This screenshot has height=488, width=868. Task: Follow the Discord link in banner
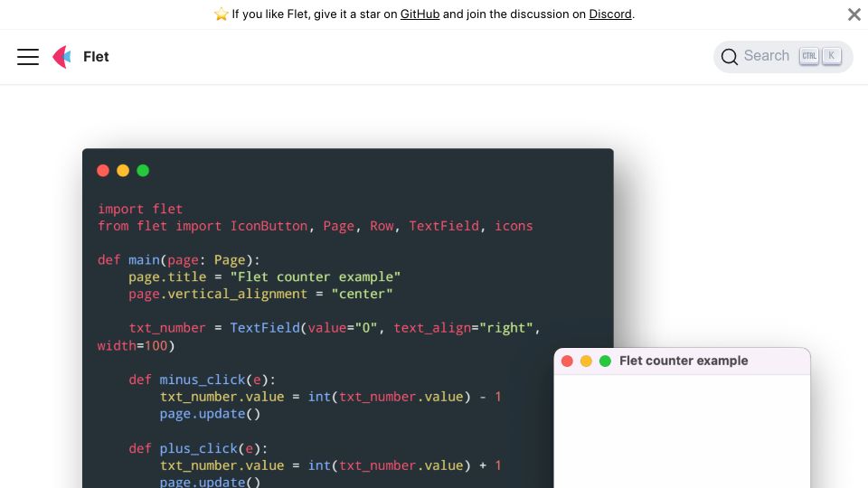click(610, 14)
